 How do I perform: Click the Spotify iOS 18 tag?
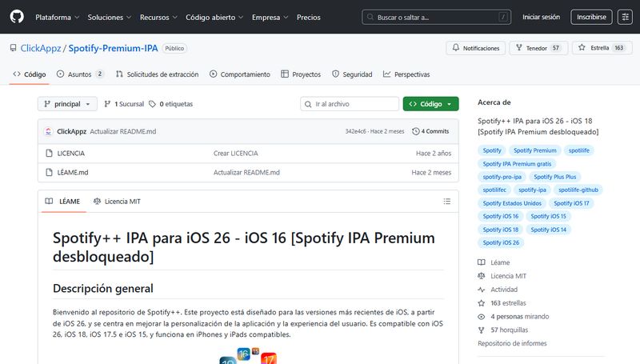pos(501,230)
